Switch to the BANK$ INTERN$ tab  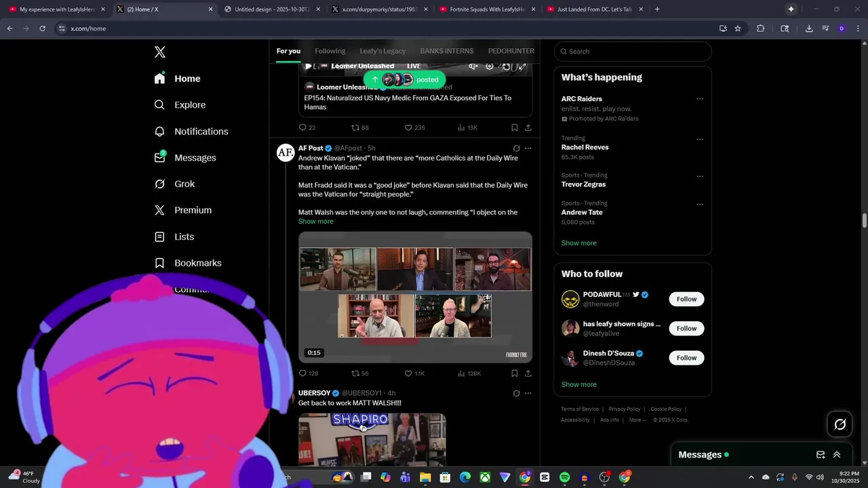447,51
